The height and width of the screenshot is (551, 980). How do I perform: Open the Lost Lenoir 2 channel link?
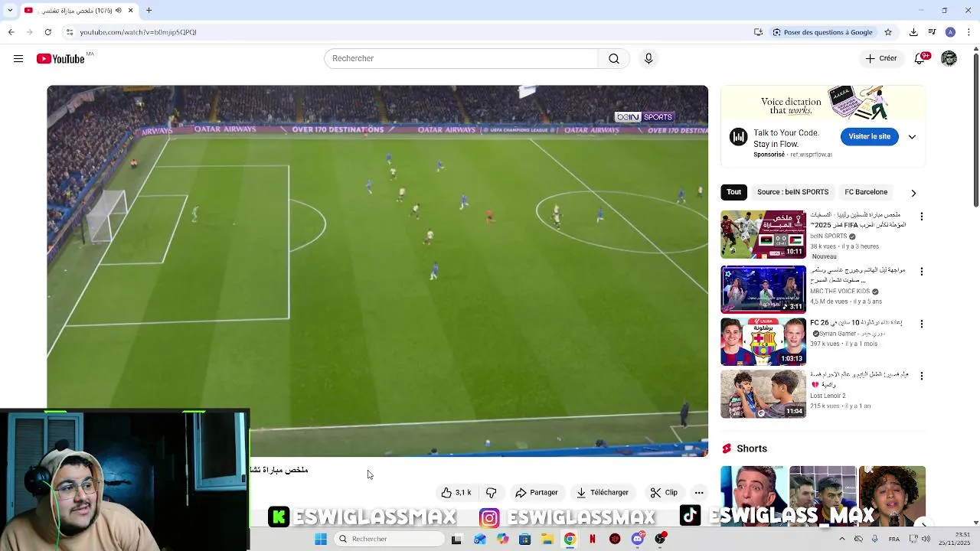coord(828,396)
